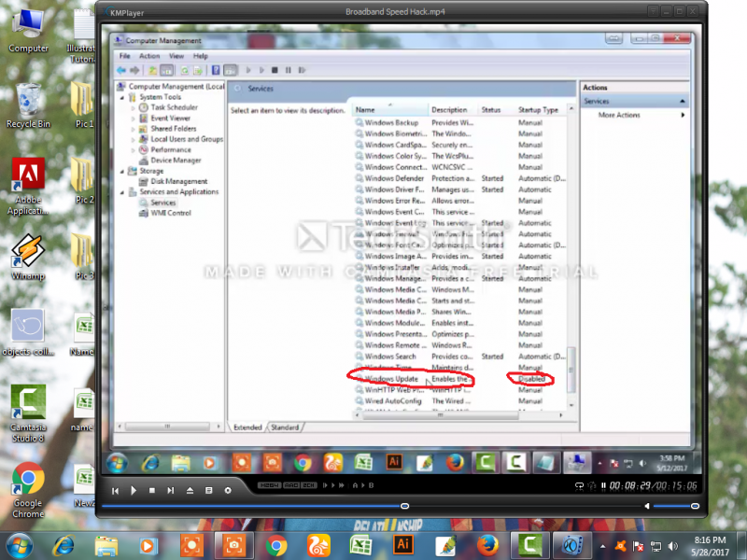Screen dimensions: 747x560
Task: Open the Camtasia Studio 8 desktop shortcut
Action: pyautogui.click(x=28, y=413)
